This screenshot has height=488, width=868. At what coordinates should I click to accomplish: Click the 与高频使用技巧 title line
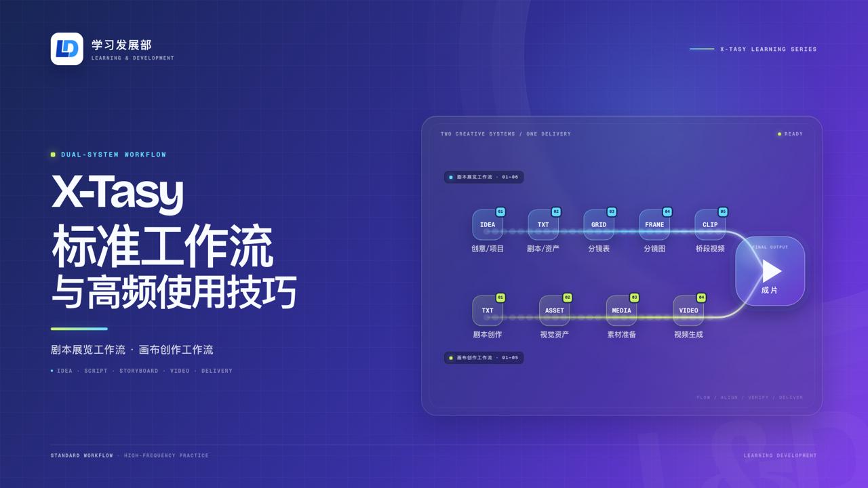pyautogui.click(x=174, y=293)
